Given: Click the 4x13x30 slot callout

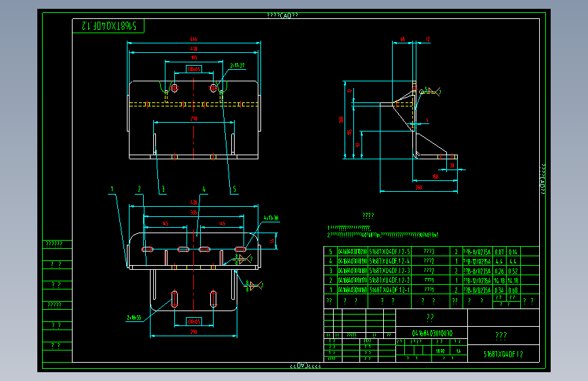Looking at the screenshot, I should 271,218.
